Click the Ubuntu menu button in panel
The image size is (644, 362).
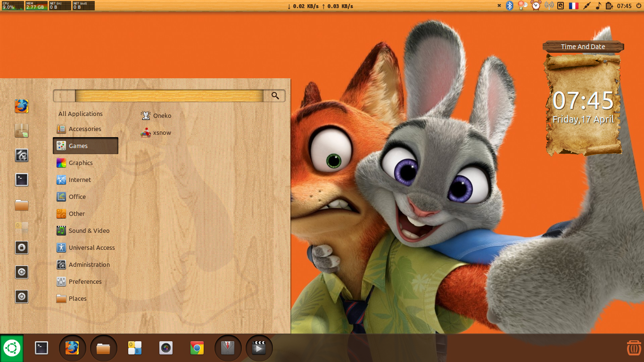point(11,348)
